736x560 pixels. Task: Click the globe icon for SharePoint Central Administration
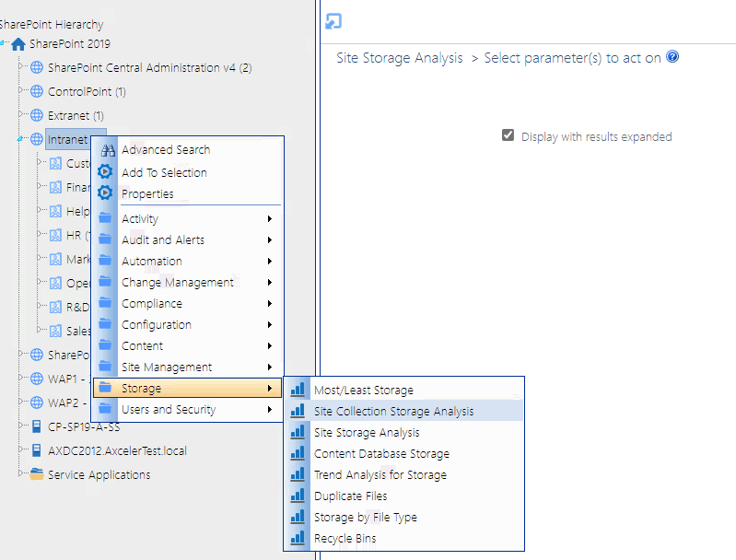point(37,67)
